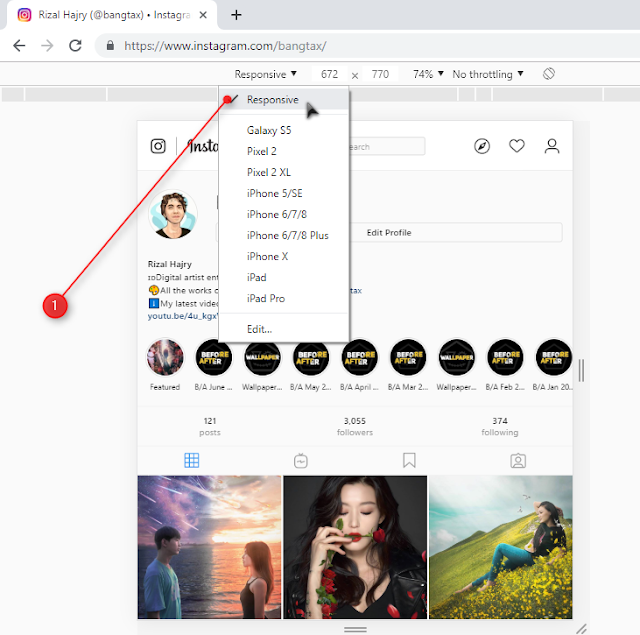Screen dimensions: 640x635
Task: Switch to the IGTV tab icon
Action: point(301,461)
